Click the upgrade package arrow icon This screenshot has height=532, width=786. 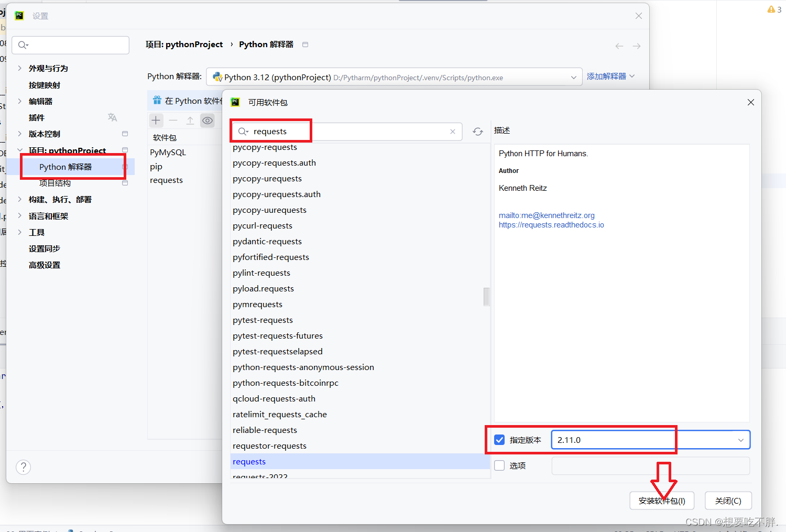[x=190, y=121]
